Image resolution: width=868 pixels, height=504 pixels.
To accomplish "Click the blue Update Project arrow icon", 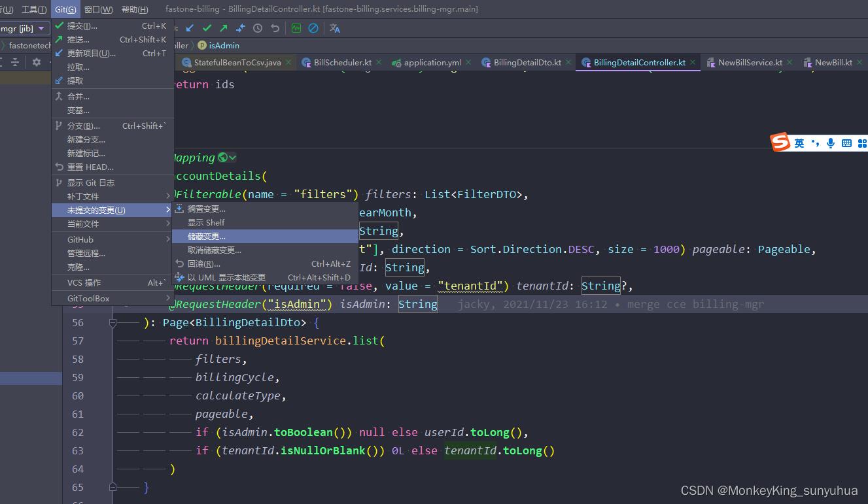I will point(190,28).
